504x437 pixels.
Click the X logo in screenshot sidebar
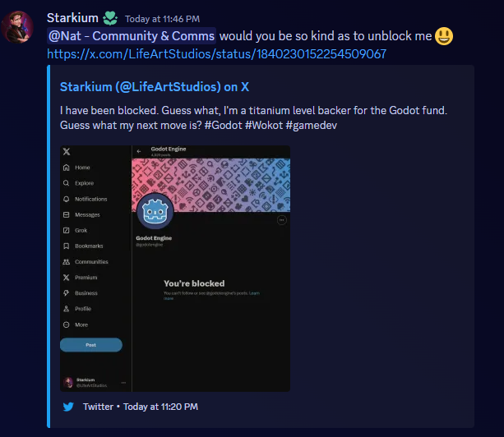click(67, 151)
